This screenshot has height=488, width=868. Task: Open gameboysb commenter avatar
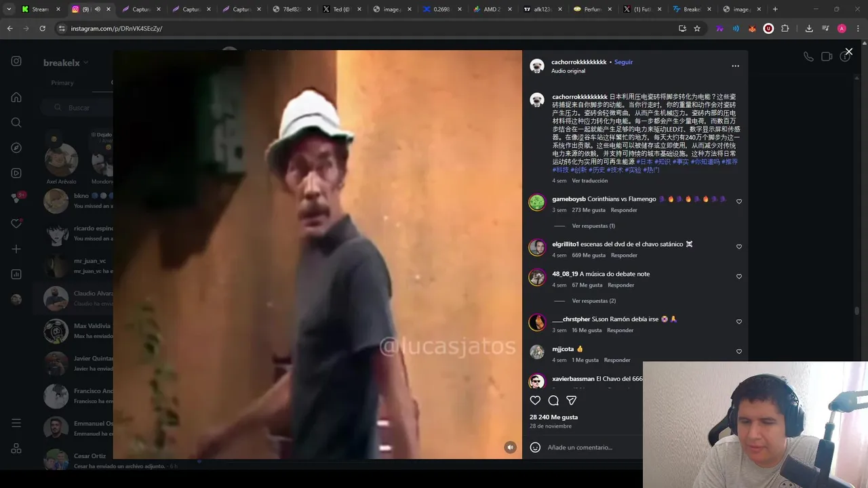(x=537, y=202)
